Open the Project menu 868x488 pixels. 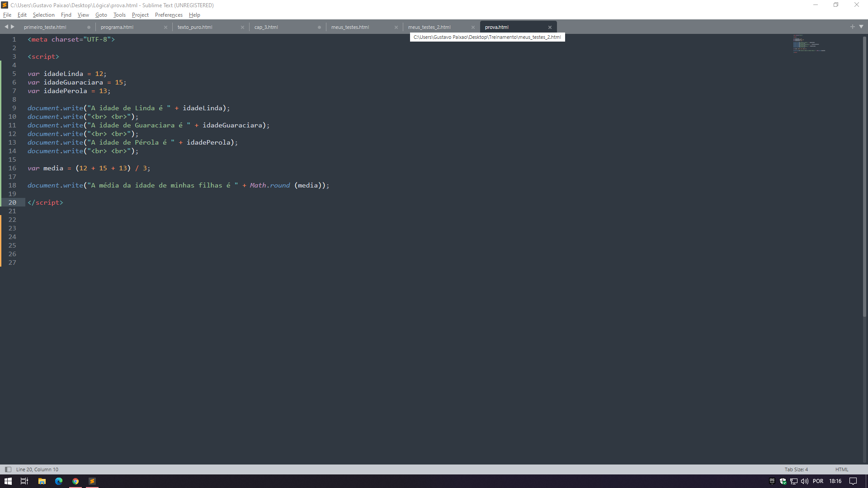click(x=140, y=15)
